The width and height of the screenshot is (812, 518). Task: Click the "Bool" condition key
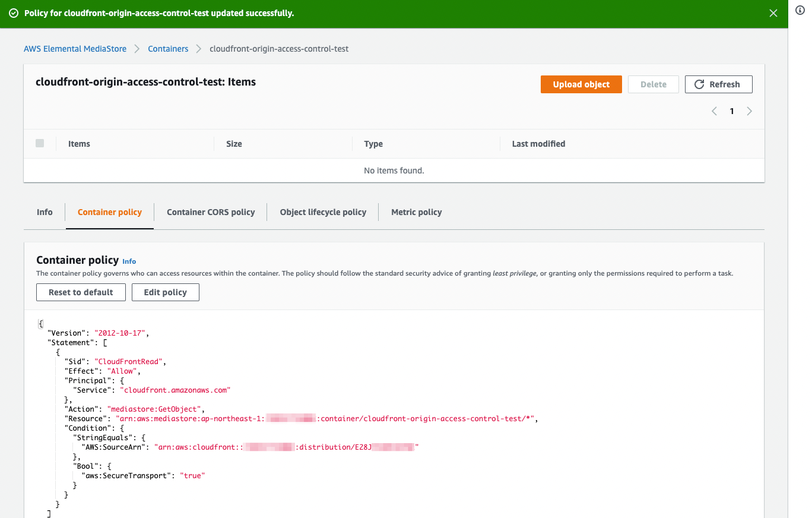(x=85, y=466)
